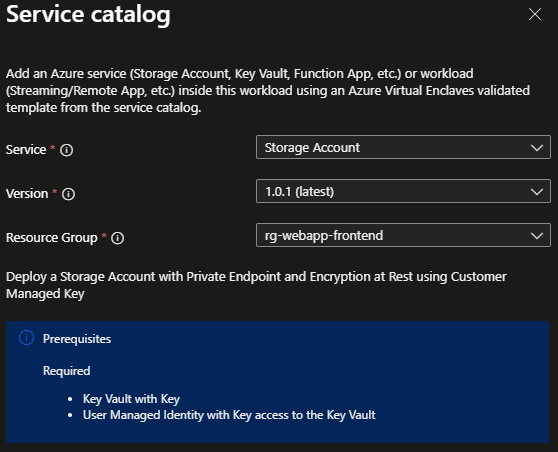
Task: Click the Prerequisites title text
Action: tap(77, 339)
